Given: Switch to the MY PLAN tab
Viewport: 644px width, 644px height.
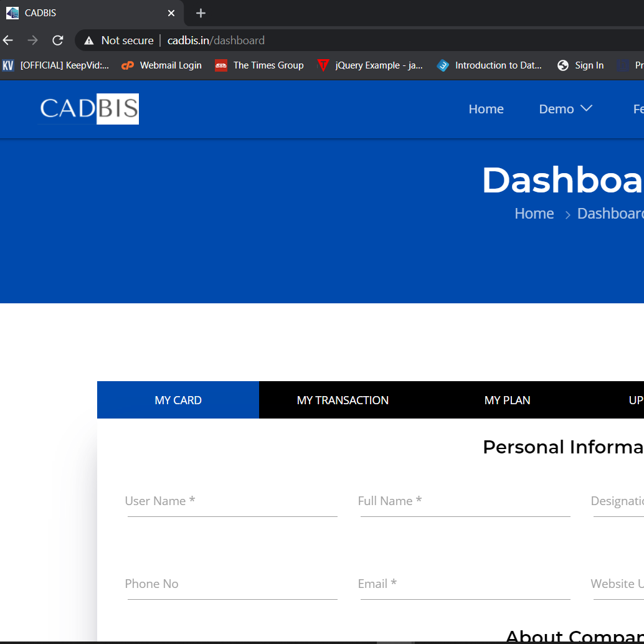Looking at the screenshot, I should (x=507, y=400).
